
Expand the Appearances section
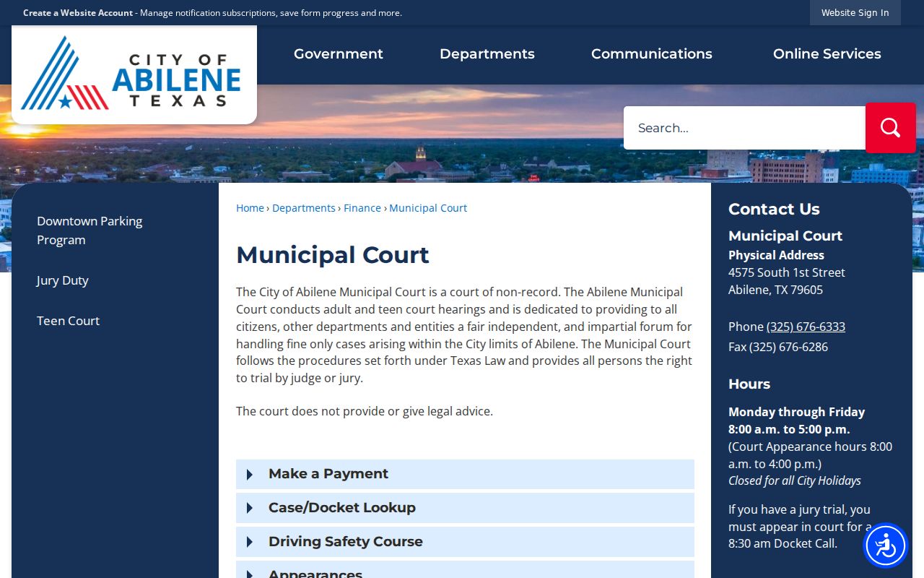465,570
